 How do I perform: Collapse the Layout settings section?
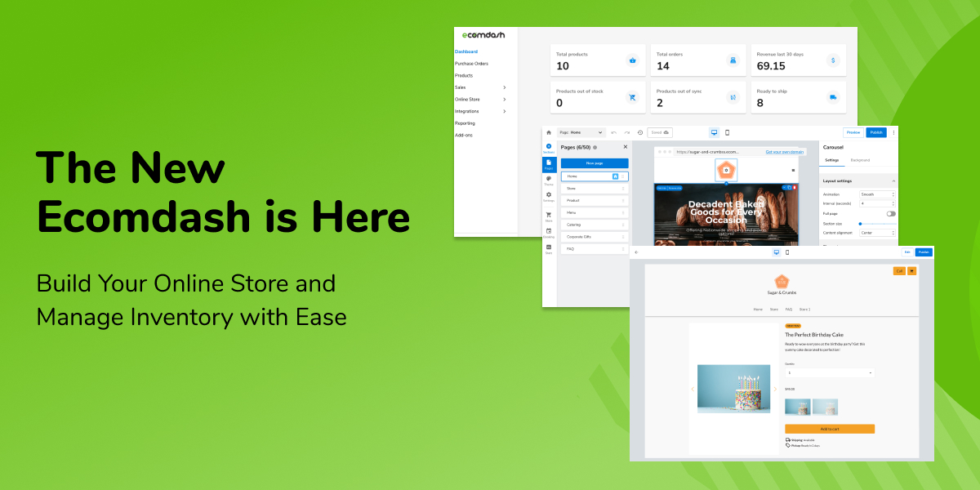(x=893, y=180)
